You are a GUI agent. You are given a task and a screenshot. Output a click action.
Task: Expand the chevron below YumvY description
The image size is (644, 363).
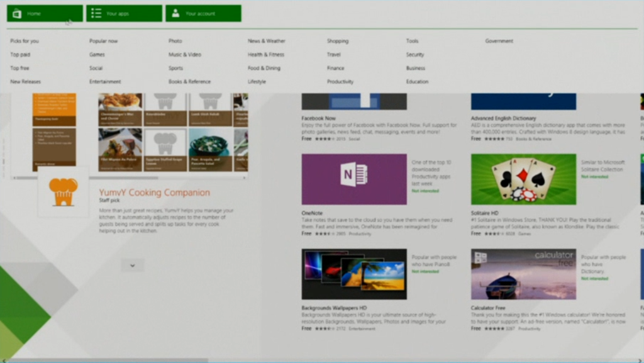coord(132,265)
